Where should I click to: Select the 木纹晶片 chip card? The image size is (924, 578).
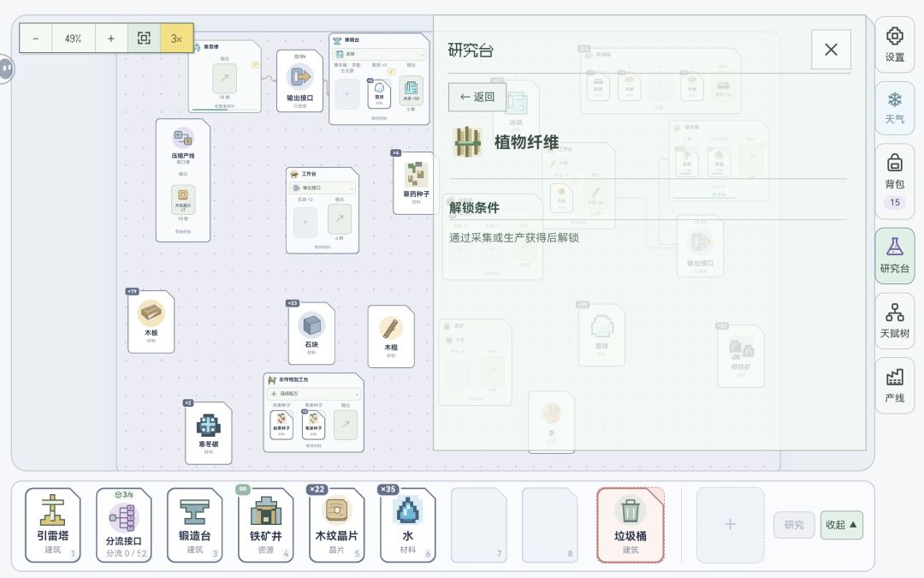336,525
